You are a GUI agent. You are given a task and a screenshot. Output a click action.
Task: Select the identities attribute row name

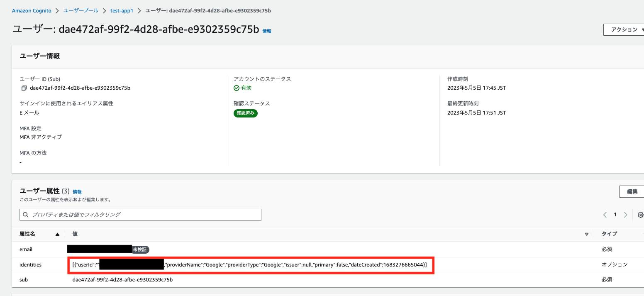(30, 264)
